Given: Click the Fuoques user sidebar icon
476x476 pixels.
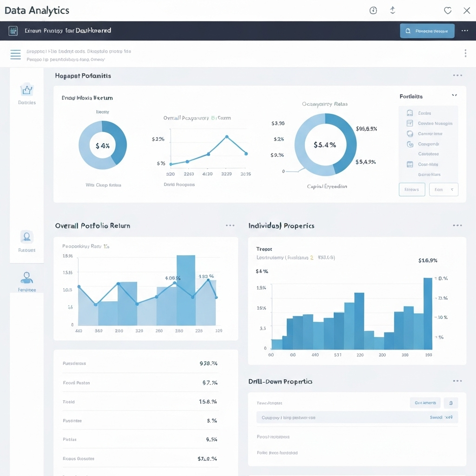Looking at the screenshot, I should (26, 237).
